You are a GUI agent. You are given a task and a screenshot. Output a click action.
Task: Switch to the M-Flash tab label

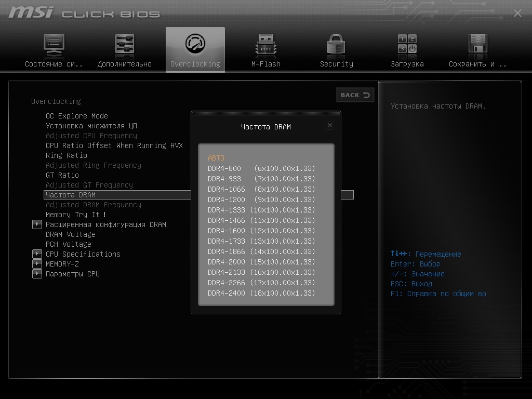(x=266, y=64)
